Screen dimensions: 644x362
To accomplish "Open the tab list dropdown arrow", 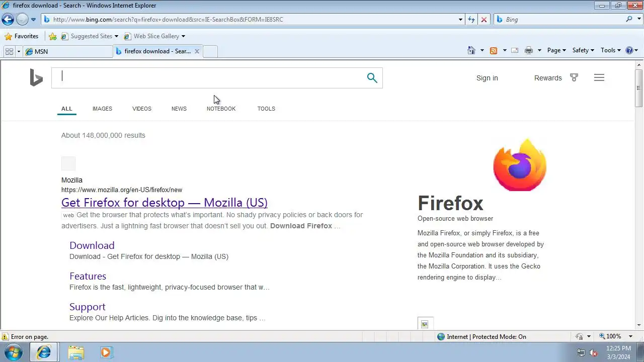I will (19, 51).
